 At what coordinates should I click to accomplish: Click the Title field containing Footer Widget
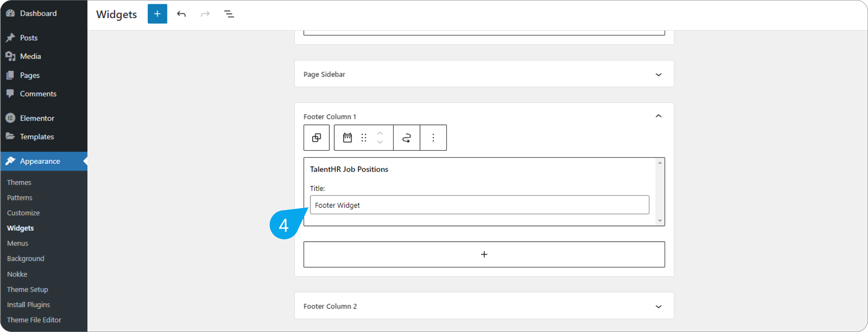pos(479,205)
